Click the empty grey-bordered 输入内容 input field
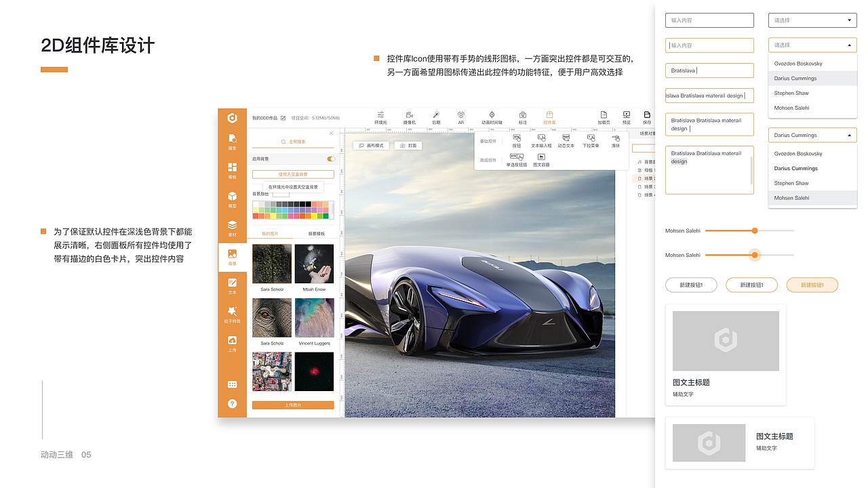 709,20
